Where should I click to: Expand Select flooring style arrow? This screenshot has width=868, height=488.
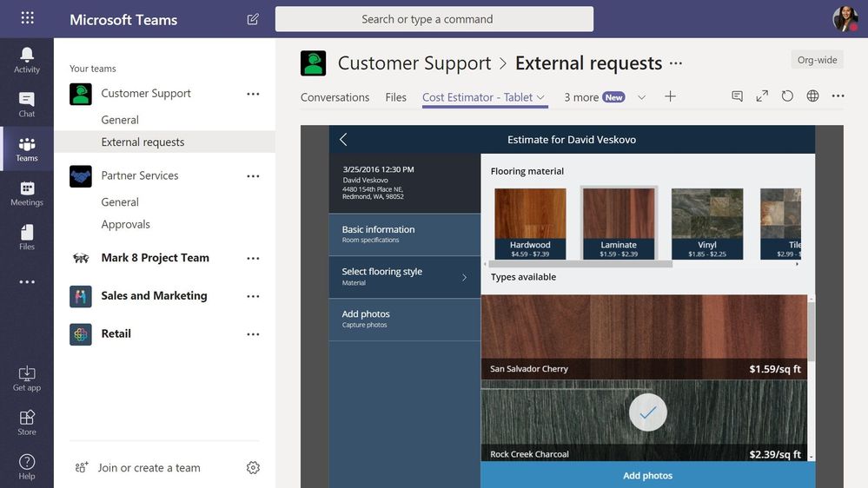[465, 277]
